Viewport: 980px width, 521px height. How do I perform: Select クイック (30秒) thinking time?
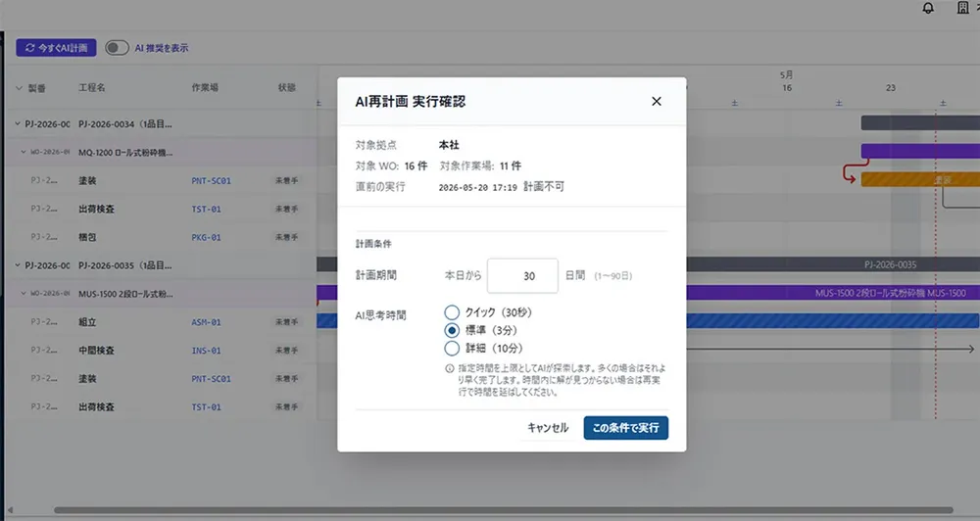(452, 312)
